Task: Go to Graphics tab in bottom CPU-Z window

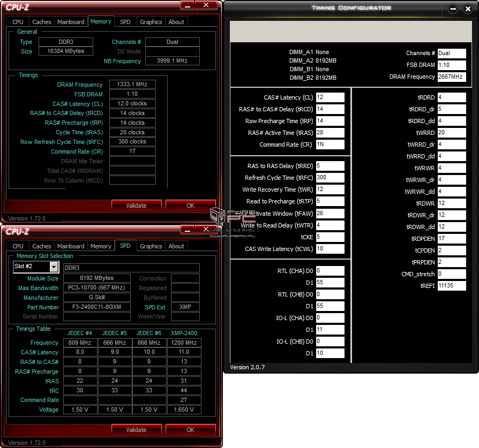Action: [x=151, y=246]
